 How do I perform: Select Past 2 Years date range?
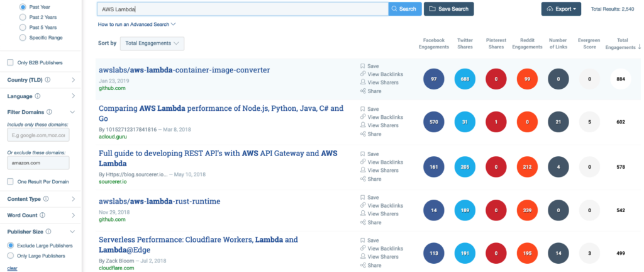[x=23, y=17]
